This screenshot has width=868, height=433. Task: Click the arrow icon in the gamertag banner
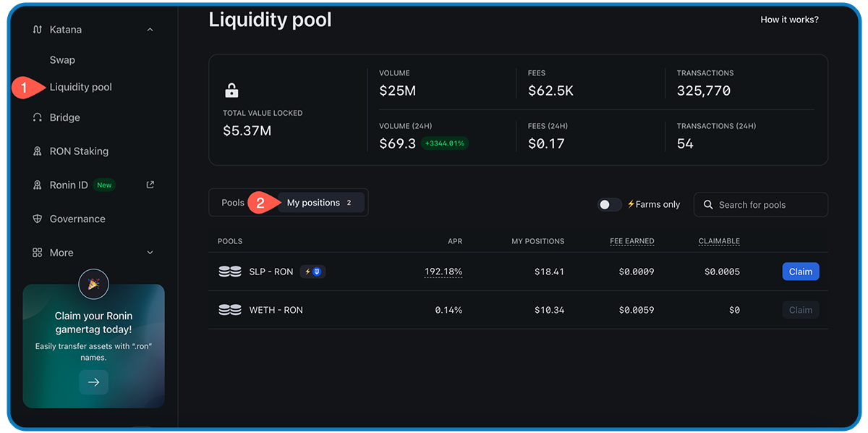tap(93, 382)
